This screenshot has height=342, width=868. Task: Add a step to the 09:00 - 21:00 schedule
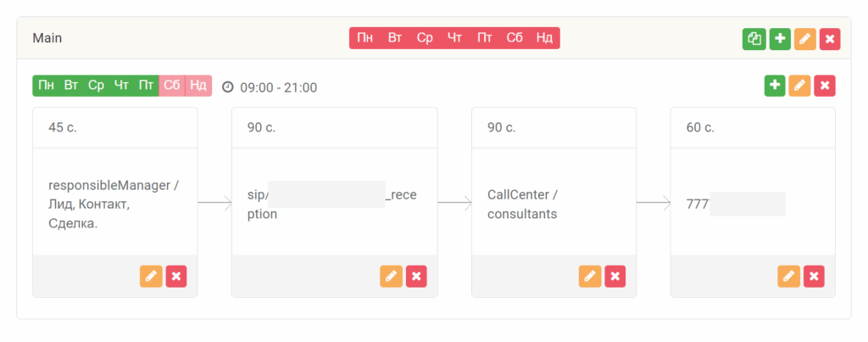click(774, 85)
